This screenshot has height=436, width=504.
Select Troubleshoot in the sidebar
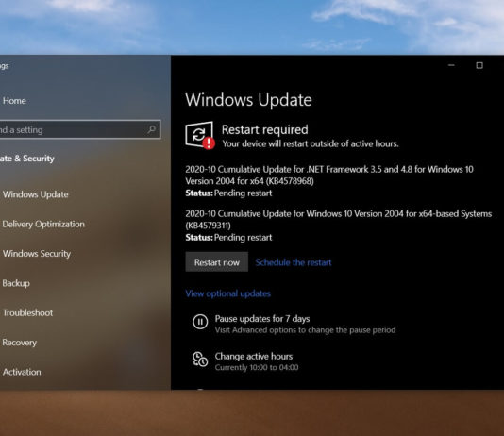point(28,312)
